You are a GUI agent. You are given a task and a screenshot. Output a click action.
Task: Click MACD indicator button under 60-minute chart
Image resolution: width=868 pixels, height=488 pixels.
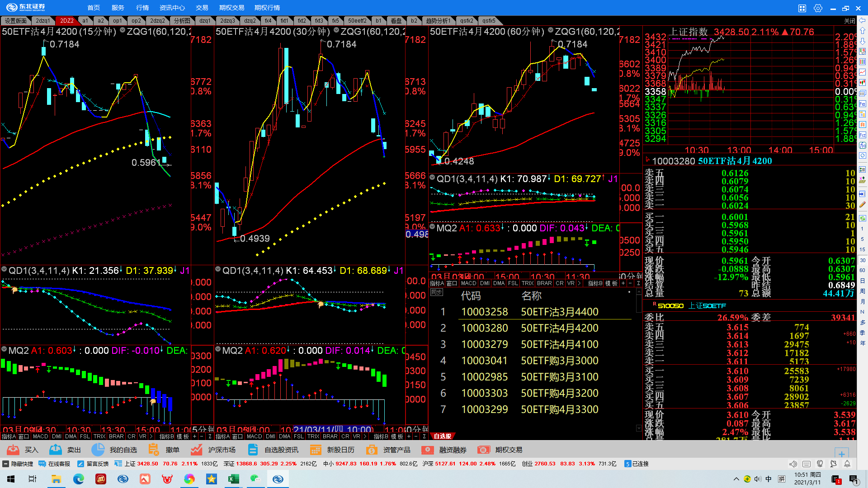tap(468, 283)
